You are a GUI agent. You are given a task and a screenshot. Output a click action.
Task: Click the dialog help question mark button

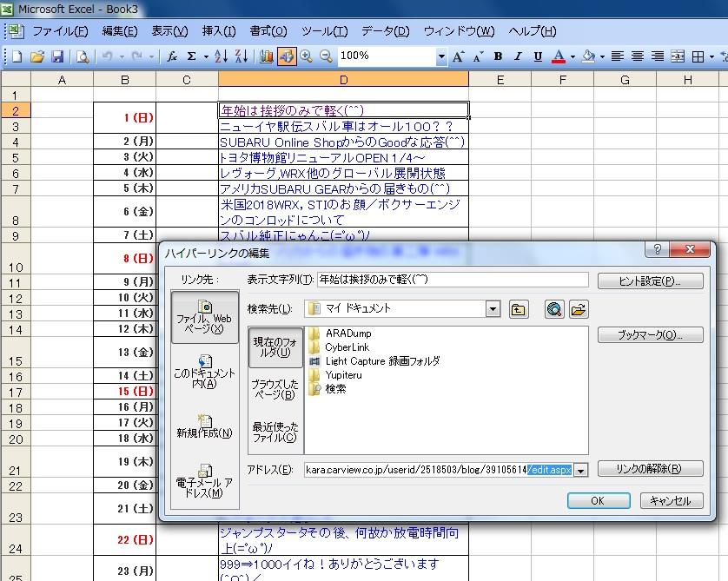pos(657,249)
